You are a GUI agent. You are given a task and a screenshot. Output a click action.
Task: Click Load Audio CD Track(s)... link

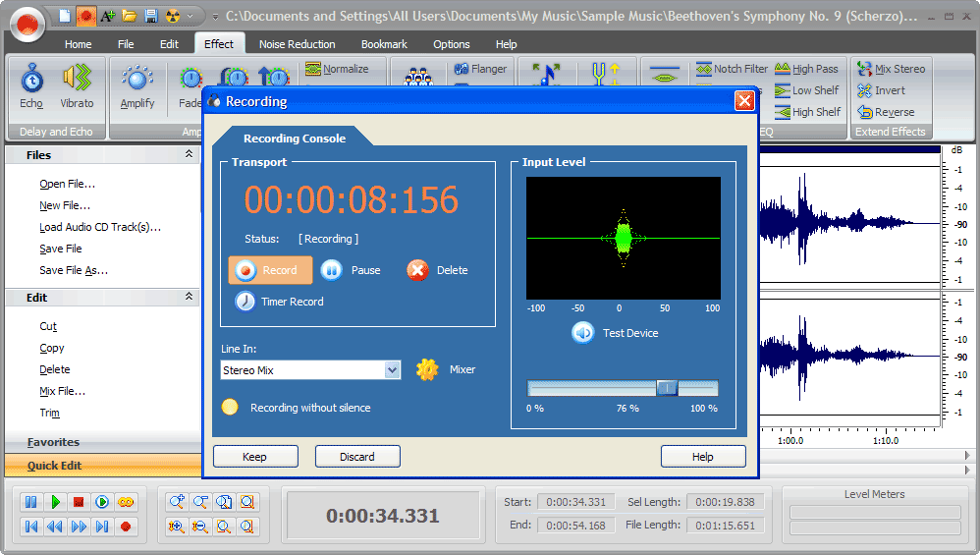[100, 227]
